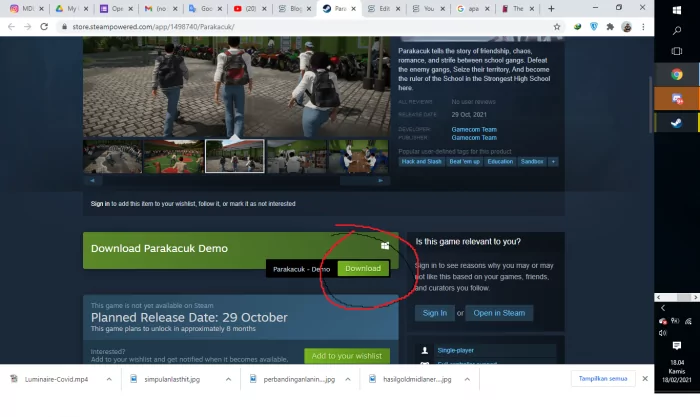Screen dimensions: 700x417
Task: Click the browser Back arrow
Action: point(11,27)
